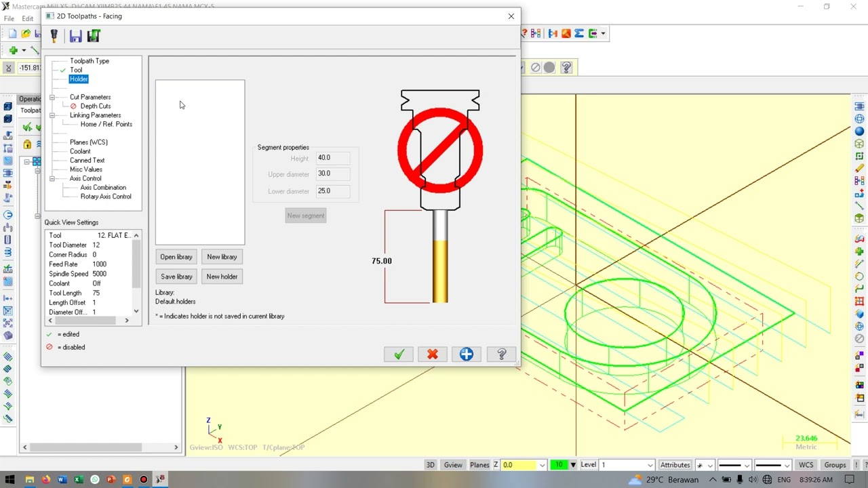
Task: Select Planes (WCS) in the tree
Action: [88, 142]
